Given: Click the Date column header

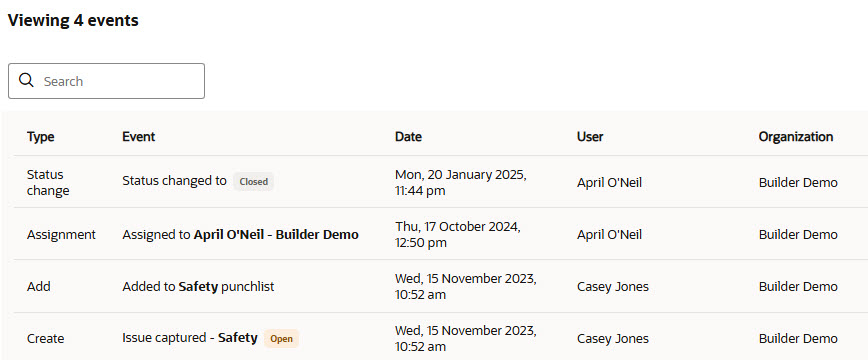Looking at the screenshot, I should [x=408, y=137].
